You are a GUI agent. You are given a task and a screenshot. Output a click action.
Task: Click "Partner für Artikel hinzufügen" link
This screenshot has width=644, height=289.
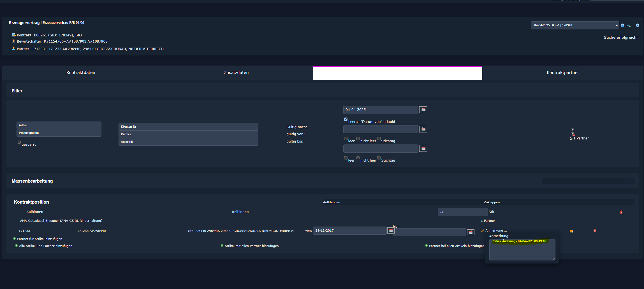point(40,239)
